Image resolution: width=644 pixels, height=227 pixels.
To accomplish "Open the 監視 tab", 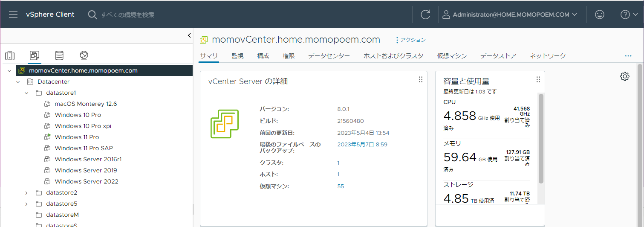I will (x=238, y=56).
